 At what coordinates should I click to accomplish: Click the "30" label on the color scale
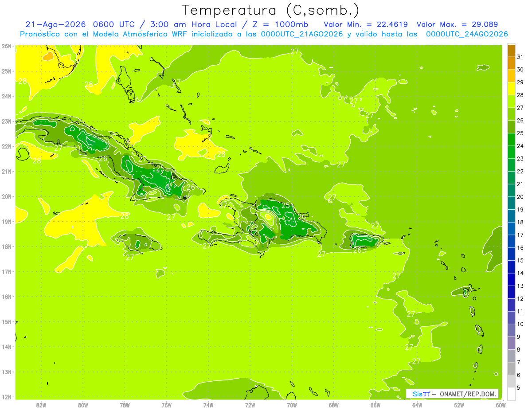(520, 70)
